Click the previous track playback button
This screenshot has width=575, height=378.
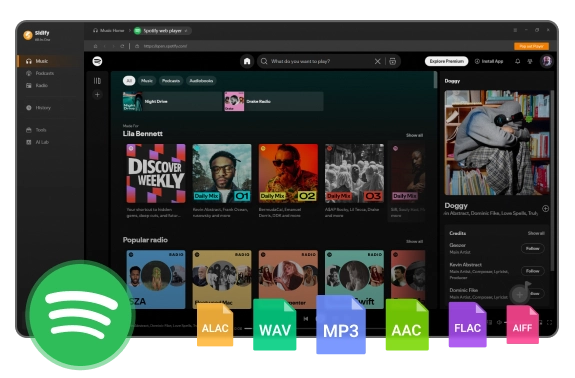tap(306, 319)
